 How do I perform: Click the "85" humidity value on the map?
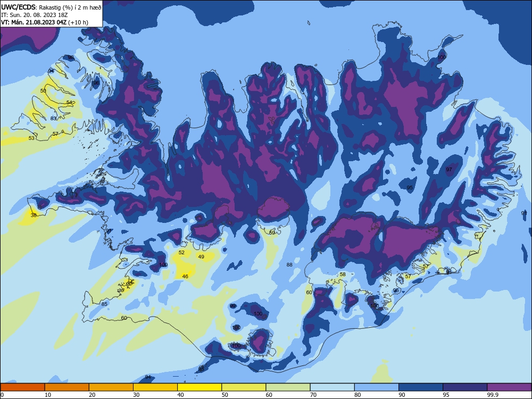(104, 304)
